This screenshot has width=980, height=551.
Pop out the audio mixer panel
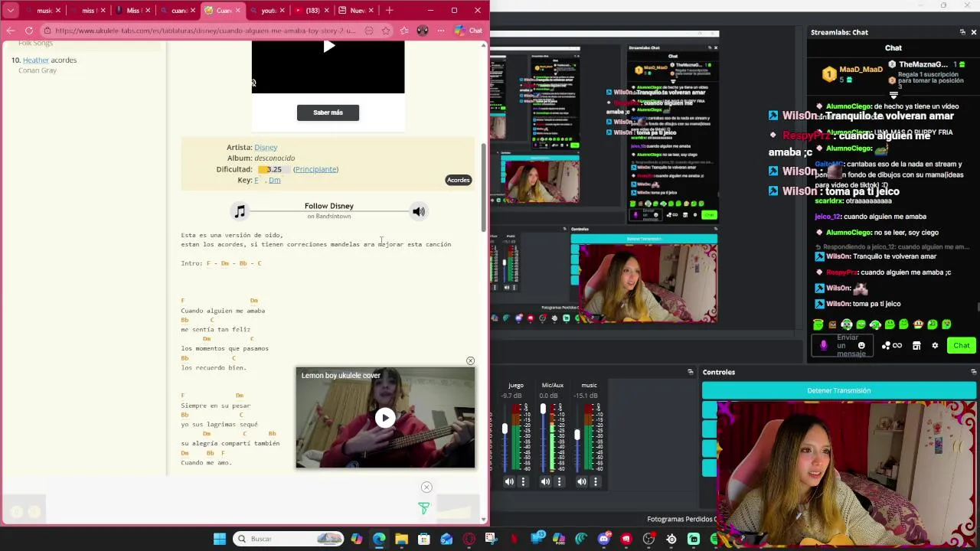tap(690, 372)
